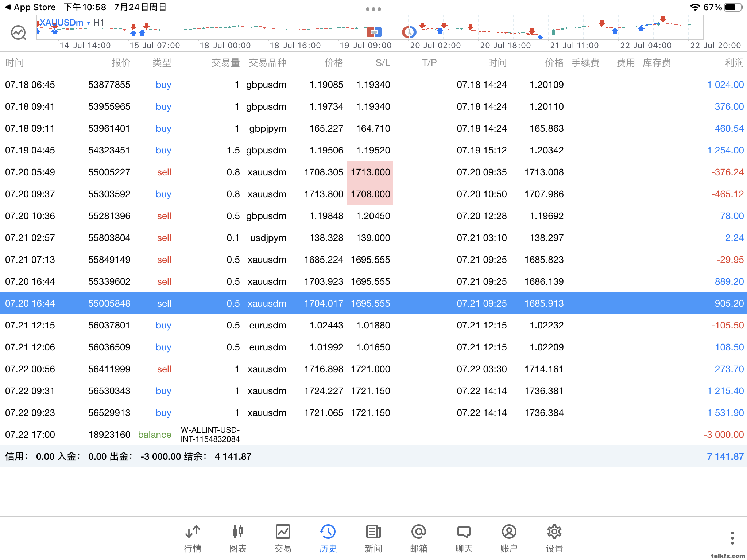Tap the total profit 7 141.87
Viewport: 747px width, 560px height.
725,456
